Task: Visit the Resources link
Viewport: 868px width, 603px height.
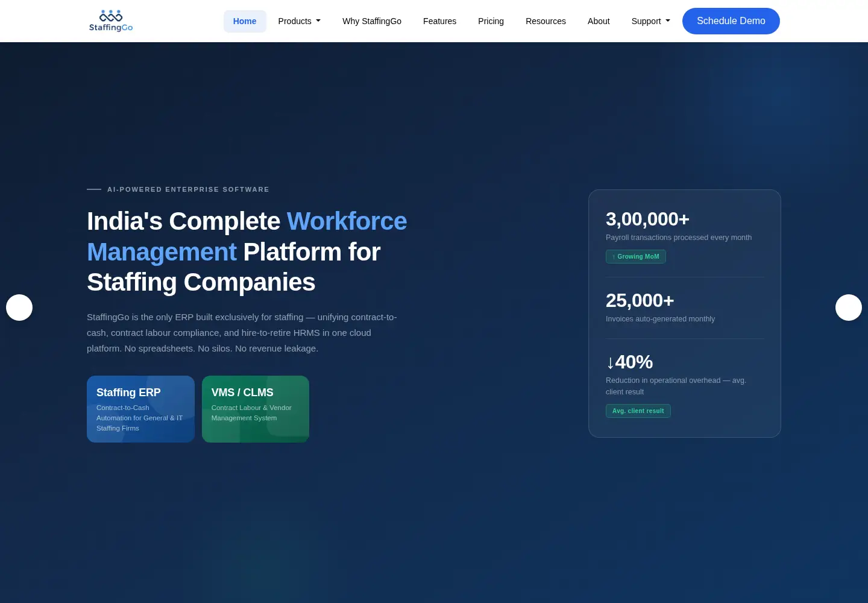Action: (546, 21)
